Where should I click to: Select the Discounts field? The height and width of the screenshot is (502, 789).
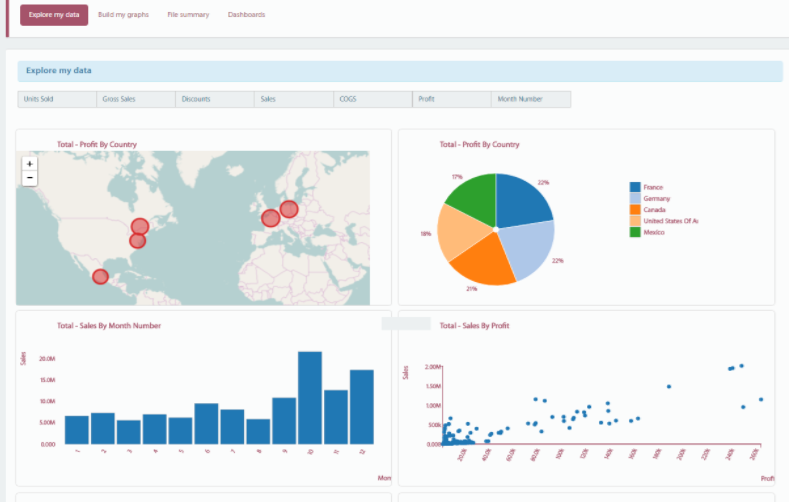click(215, 99)
